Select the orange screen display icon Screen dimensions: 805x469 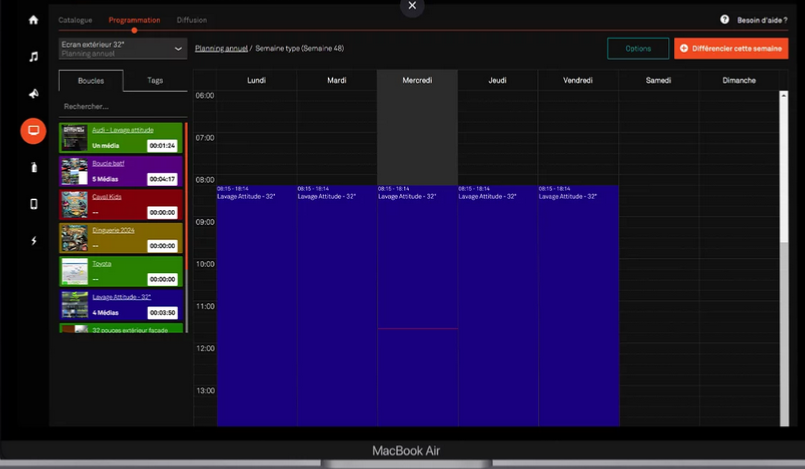pyautogui.click(x=34, y=130)
